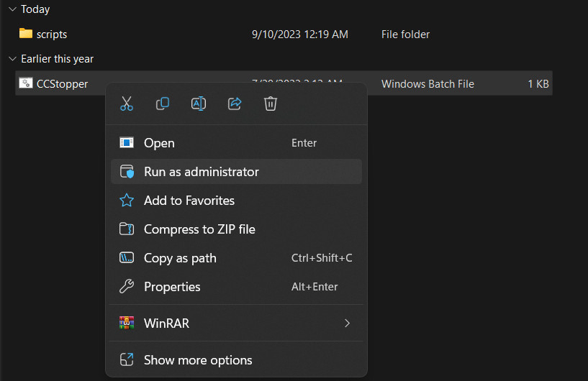Click the Delete trash can icon
The height and width of the screenshot is (381, 588).
click(x=271, y=104)
